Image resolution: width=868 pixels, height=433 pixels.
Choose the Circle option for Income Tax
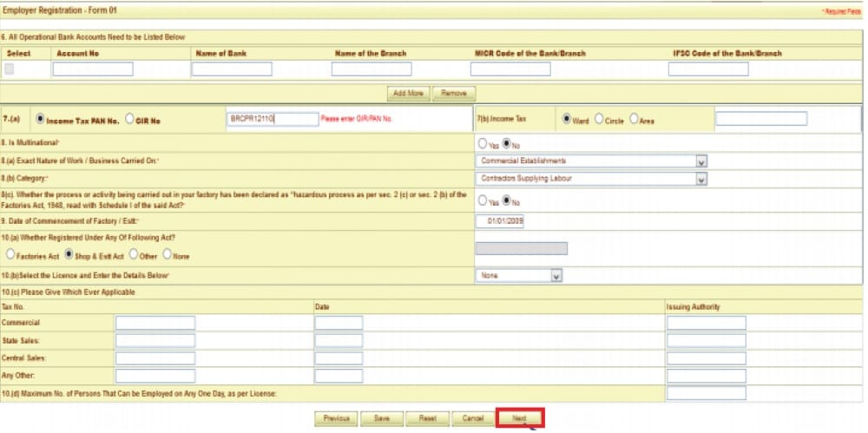pyautogui.click(x=598, y=120)
